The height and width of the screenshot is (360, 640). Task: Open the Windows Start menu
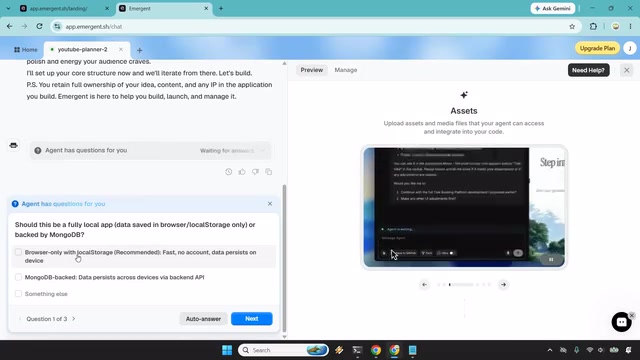(x=227, y=350)
